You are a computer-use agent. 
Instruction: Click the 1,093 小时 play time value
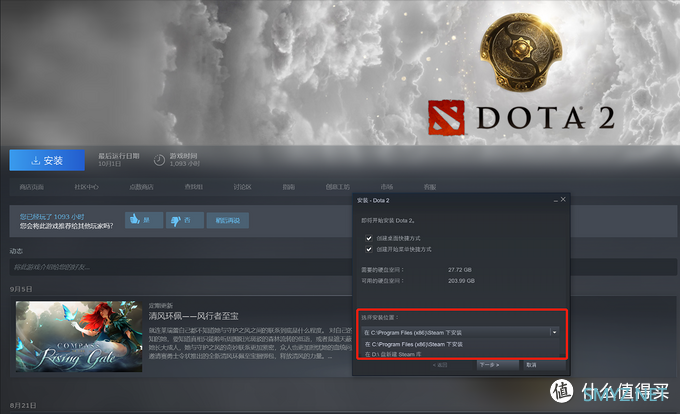point(185,164)
